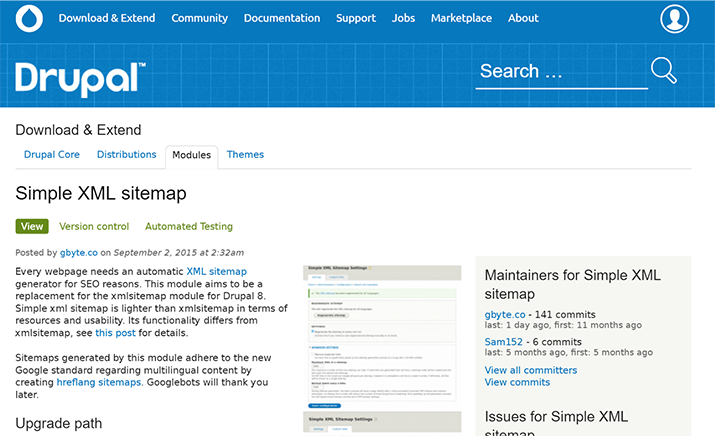Viewport: 715px width, 436px height.
Task: Select the green View tab
Action: pyautogui.click(x=32, y=226)
